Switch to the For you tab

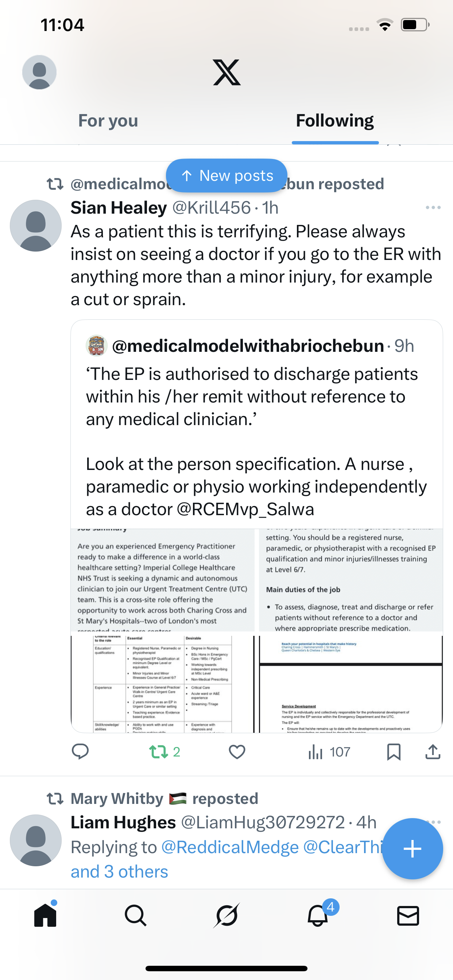[x=108, y=121]
